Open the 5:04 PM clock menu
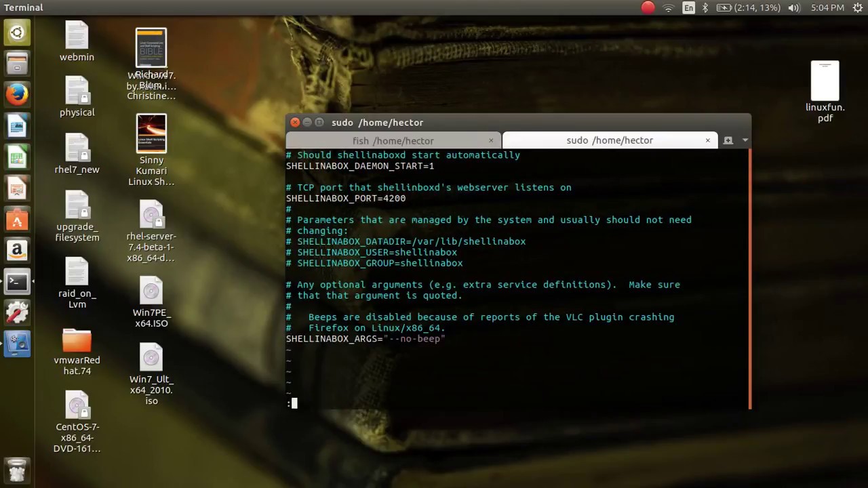The image size is (868, 488). tap(827, 7)
